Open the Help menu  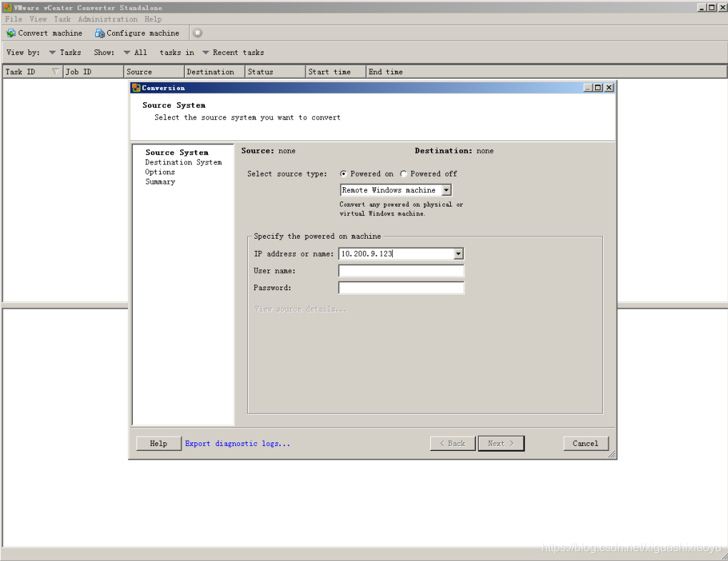153,19
